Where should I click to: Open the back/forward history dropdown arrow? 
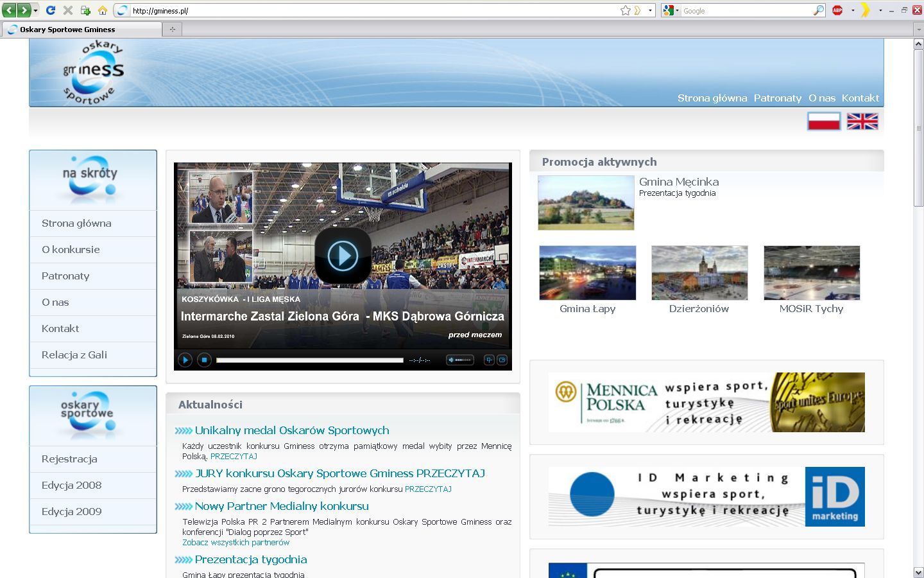pyautogui.click(x=35, y=10)
